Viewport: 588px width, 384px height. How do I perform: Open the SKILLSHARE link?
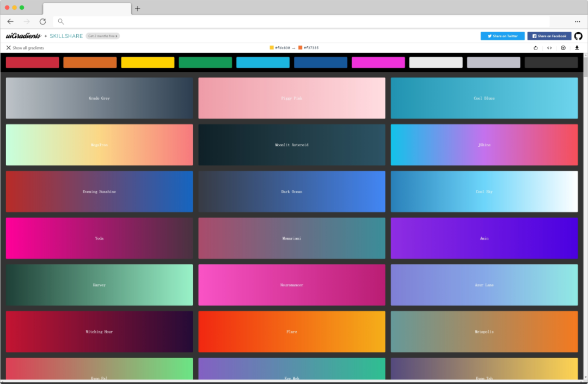(66, 36)
